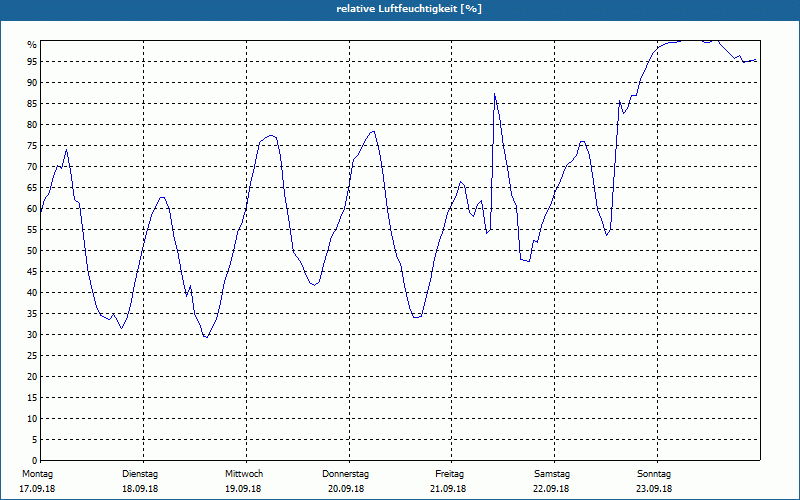Image resolution: width=800 pixels, height=500 pixels.
Task: Click the y-axis value '45'
Action: coord(32,271)
